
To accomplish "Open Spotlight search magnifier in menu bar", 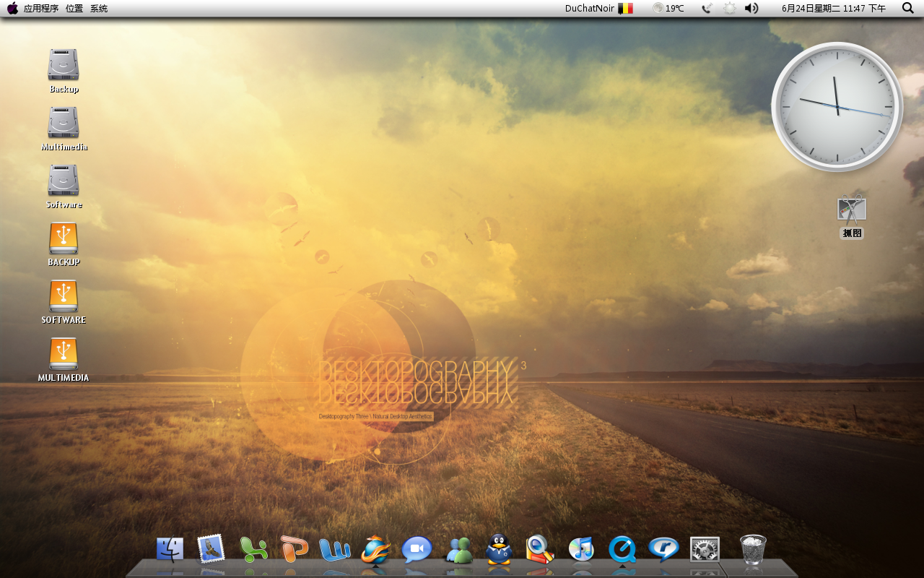I will click(x=908, y=8).
